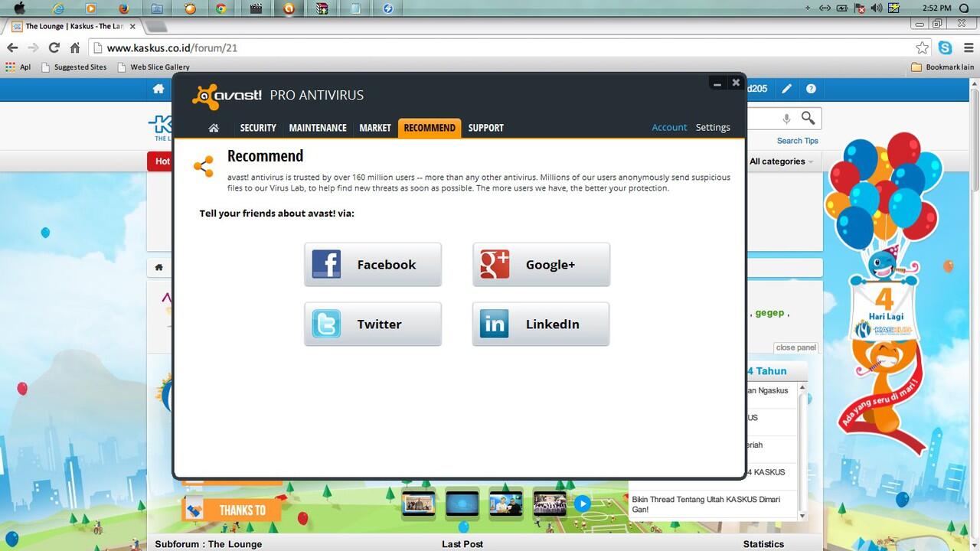Open WinRAR from taskbar
980x551 pixels.
click(x=322, y=8)
